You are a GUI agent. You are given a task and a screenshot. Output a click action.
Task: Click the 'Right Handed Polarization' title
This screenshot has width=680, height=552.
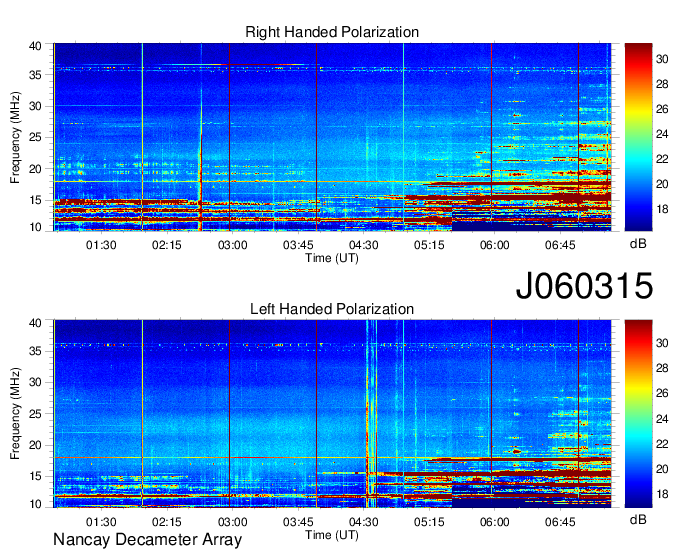[x=332, y=32]
